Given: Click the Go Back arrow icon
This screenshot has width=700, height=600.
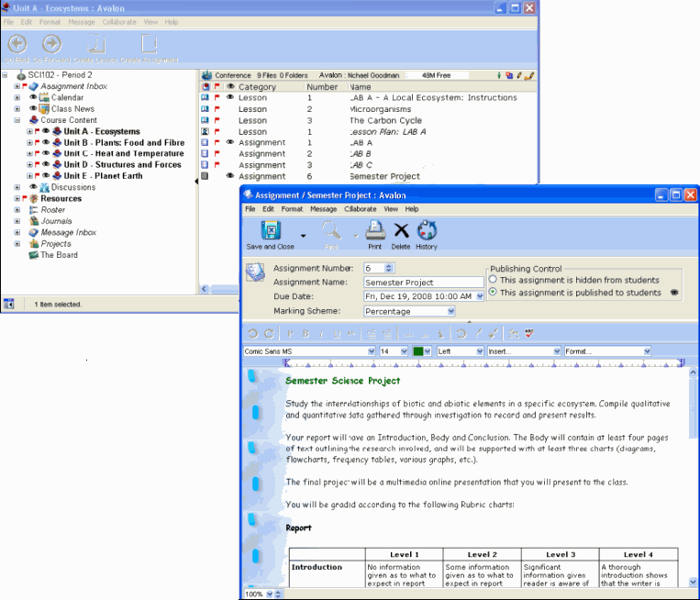Looking at the screenshot, I should coord(17,44).
